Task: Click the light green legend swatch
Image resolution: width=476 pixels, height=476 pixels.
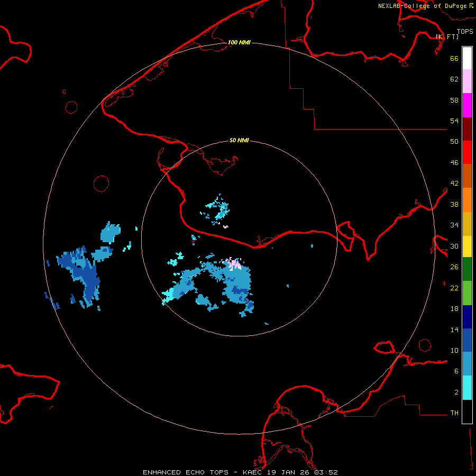Action: [x=467, y=293]
